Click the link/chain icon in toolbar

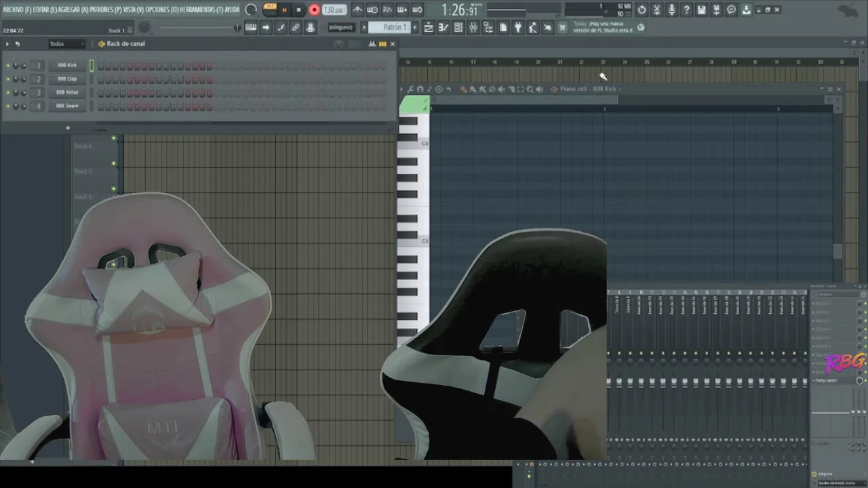pos(296,28)
